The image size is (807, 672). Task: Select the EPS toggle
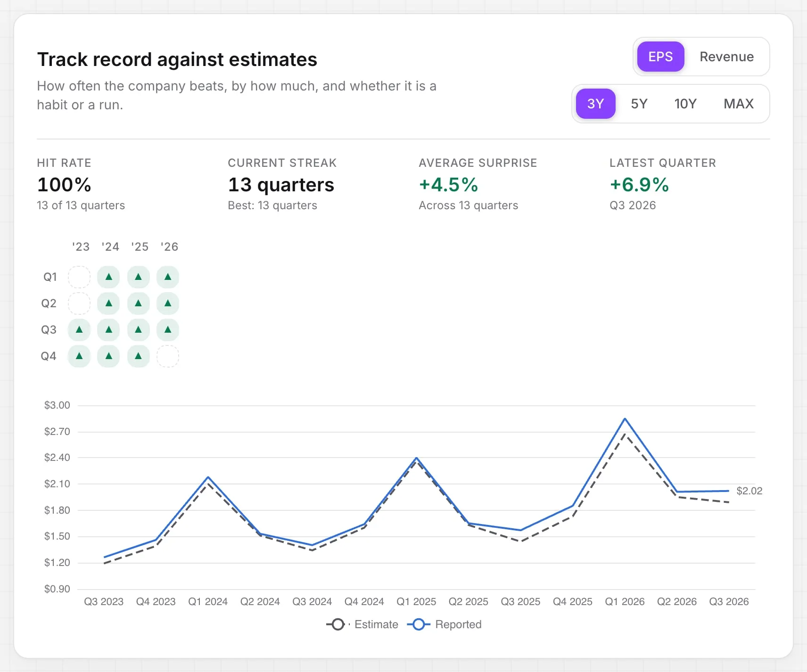click(x=660, y=57)
